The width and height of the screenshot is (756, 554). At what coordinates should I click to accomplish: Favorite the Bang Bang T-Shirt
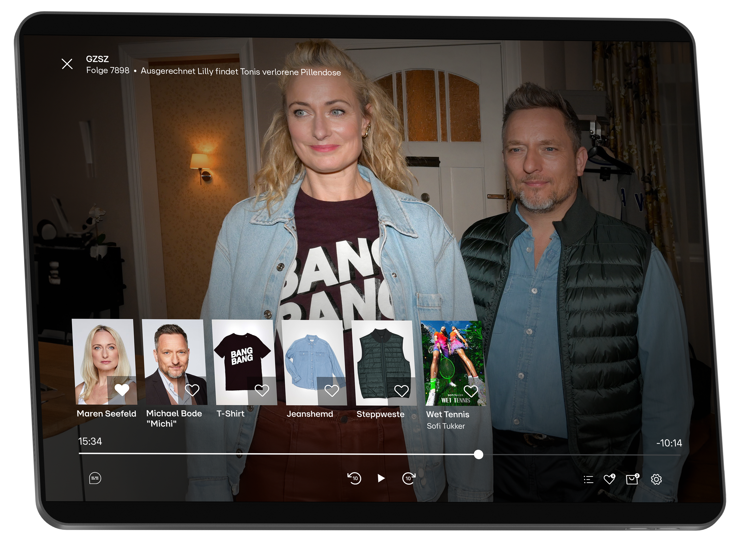262,390
